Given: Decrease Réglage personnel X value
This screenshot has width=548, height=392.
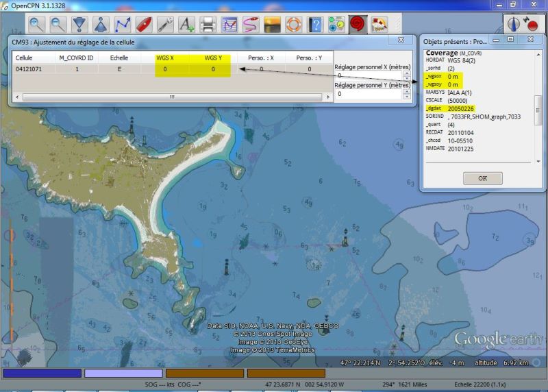Looking at the screenshot, I should click(x=406, y=77).
